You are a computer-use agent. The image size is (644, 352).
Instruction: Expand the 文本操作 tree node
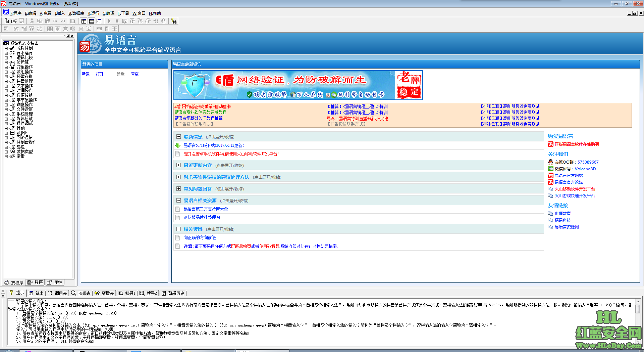point(6,86)
